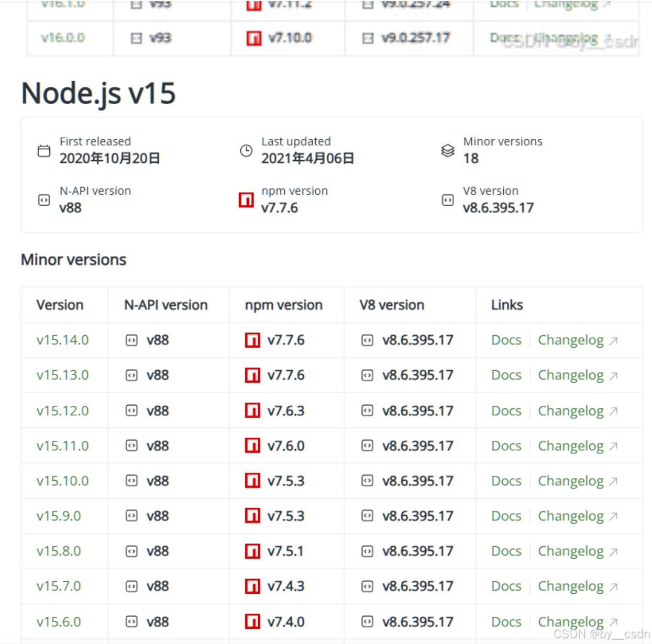Click the npm icon in v15.11.0 row
The width and height of the screenshot is (652, 644).
tap(252, 446)
